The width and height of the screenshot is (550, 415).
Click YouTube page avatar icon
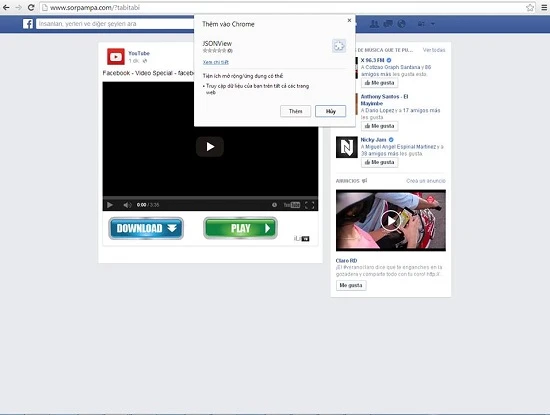(x=116, y=56)
